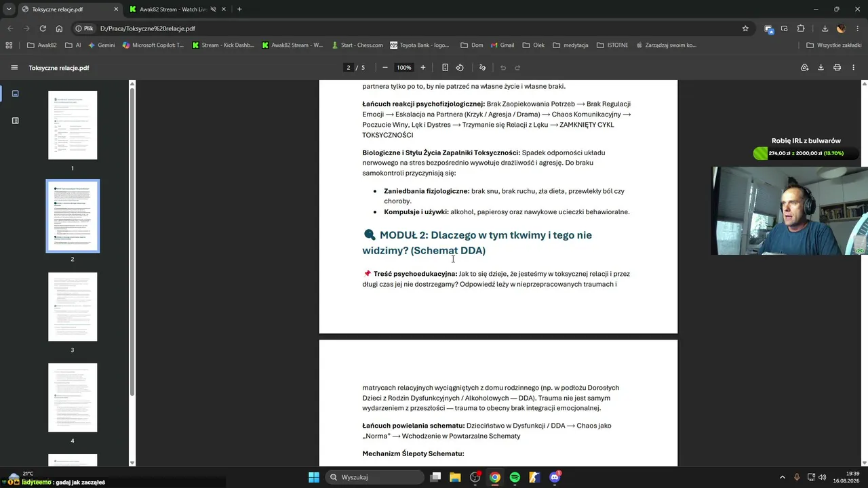Open the OBS Studio taskbar icon
This screenshot has width=868, height=488.
pyautogui.click(x=475, y=477)
